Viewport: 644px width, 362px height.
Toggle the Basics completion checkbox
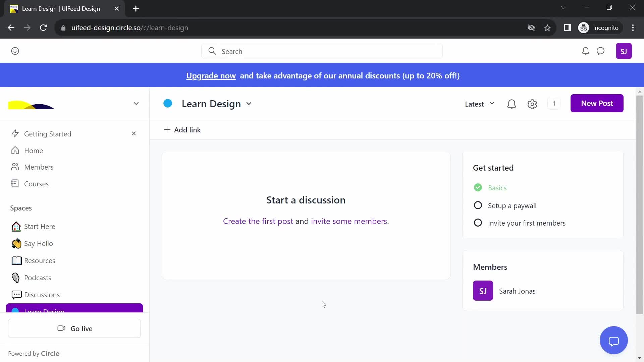[x=478, y=187]
